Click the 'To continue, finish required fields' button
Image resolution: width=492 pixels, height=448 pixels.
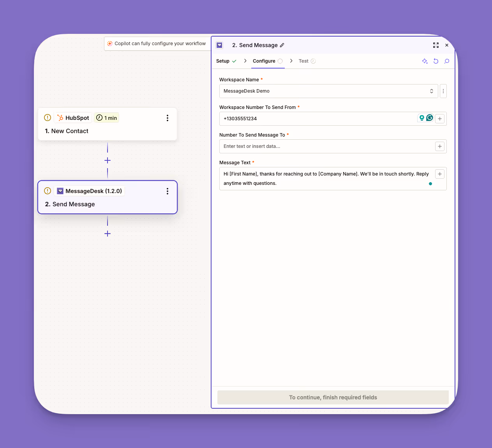(x=333, y=397)
